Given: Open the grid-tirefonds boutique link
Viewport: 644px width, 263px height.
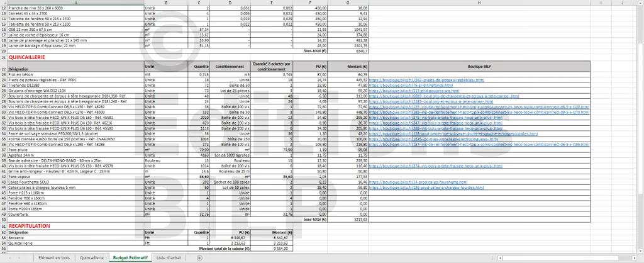Looking at the screenshot, I should (x=403, y=86).
